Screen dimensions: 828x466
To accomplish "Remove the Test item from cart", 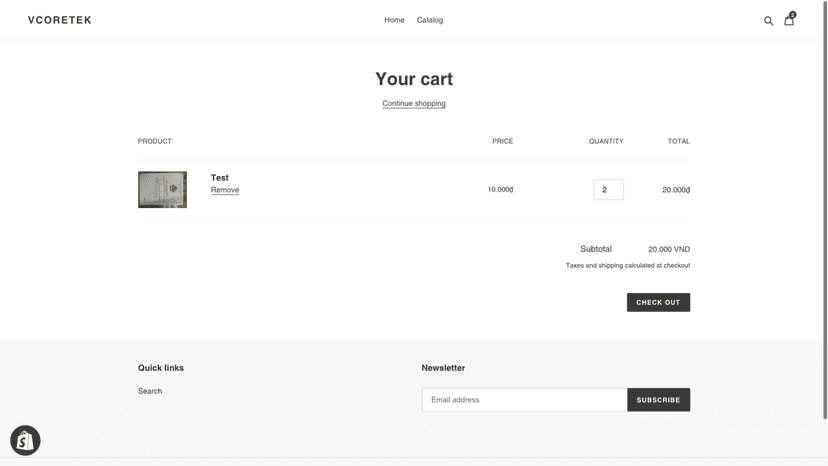I will click(225, 190).
